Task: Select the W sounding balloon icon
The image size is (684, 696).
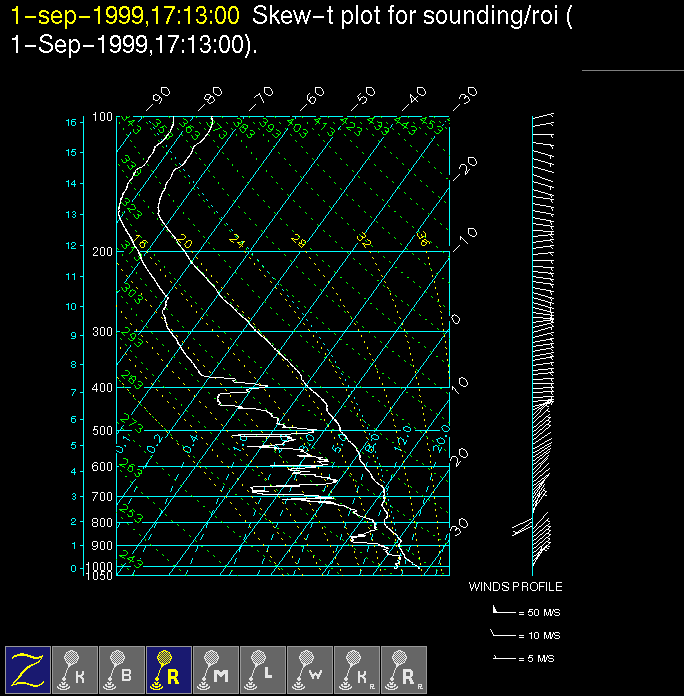Action: (x=310, y=669)
